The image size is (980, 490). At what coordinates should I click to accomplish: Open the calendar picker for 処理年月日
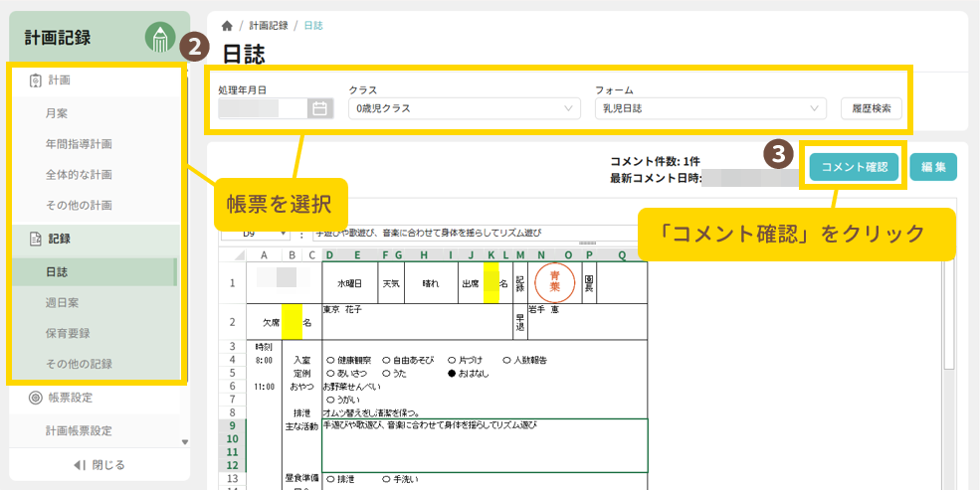319,108
